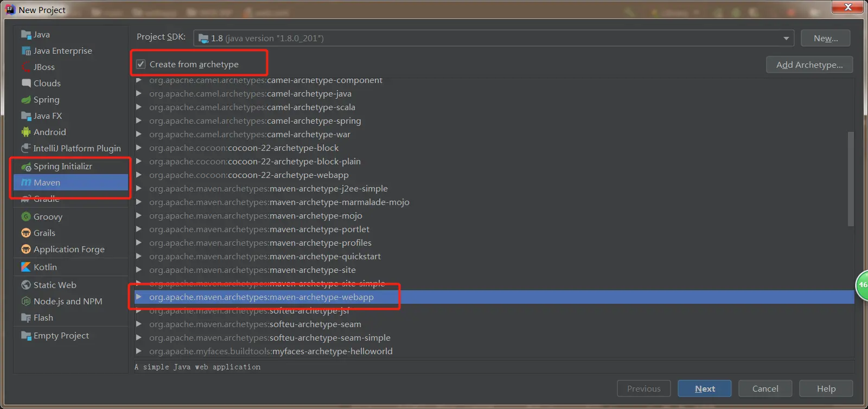
Task: Click the Cancel button
Action: [765, 388]
